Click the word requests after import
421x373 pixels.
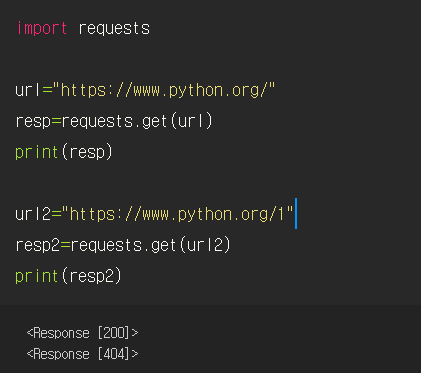(114, 29)
